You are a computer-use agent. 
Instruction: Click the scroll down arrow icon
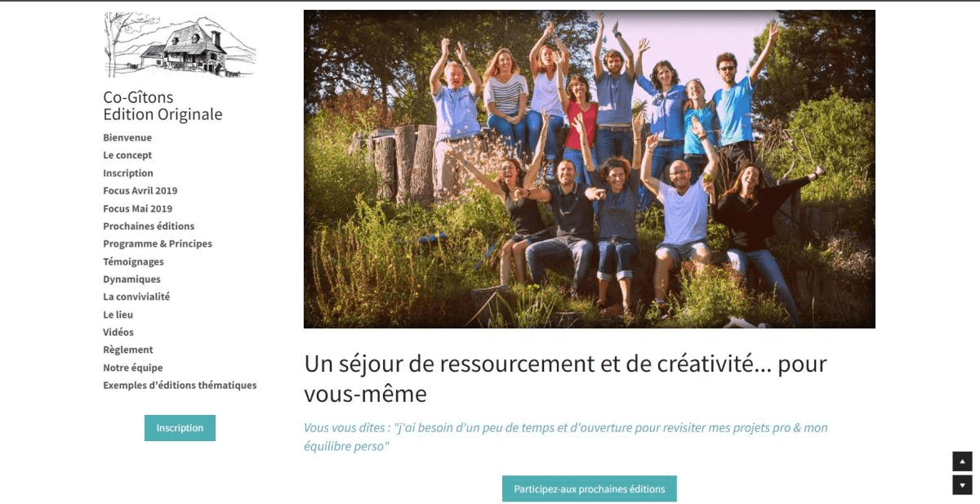click(x=962, y=485)
